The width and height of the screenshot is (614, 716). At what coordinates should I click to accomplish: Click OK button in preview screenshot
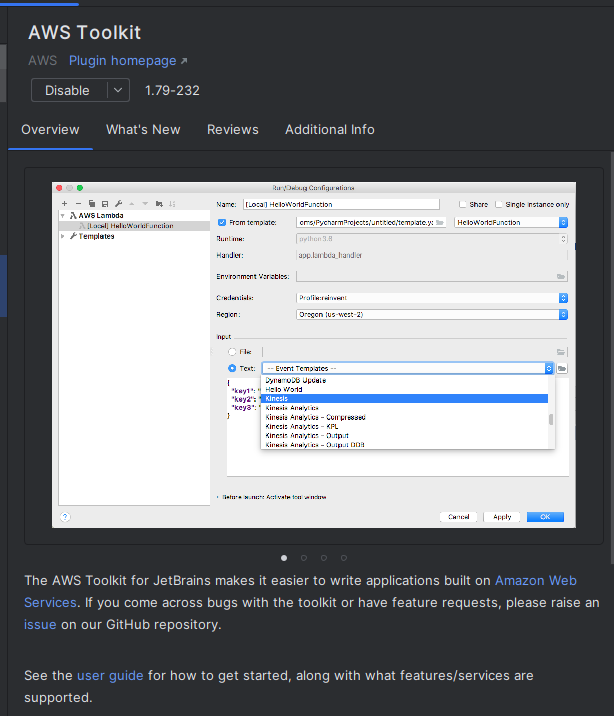(x=545, y=517)
